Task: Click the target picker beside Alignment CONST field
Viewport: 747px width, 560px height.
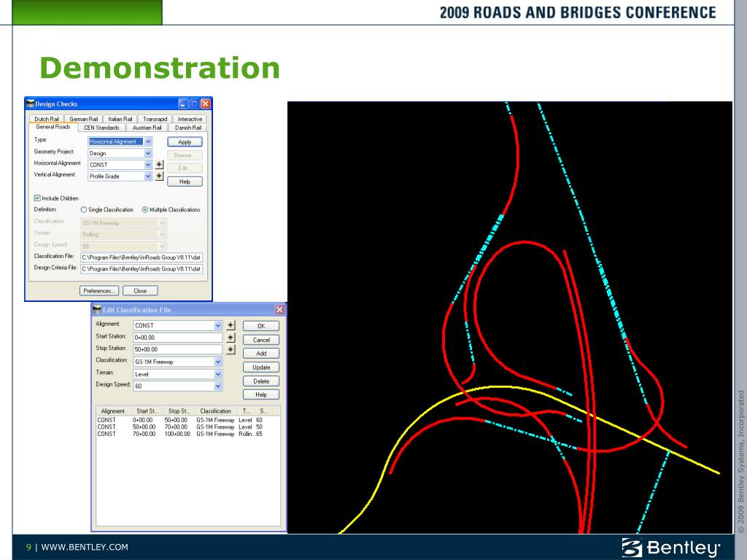Action: (x=231, y=325)
